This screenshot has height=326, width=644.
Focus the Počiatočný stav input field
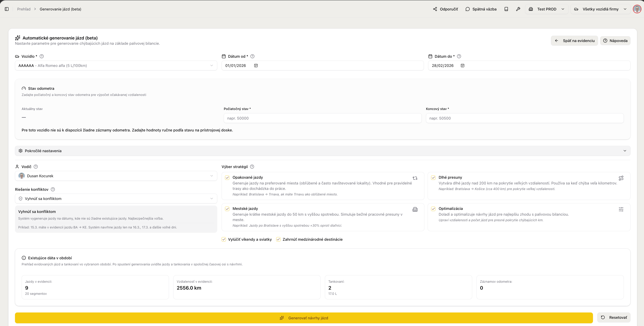[x=322, y=118]
